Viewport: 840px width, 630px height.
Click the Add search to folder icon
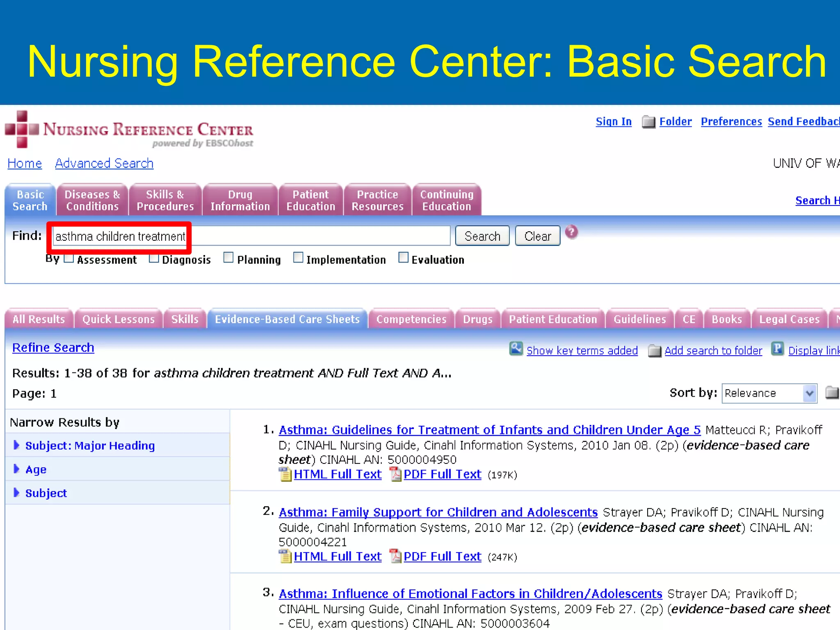click(x=655, y=351)
